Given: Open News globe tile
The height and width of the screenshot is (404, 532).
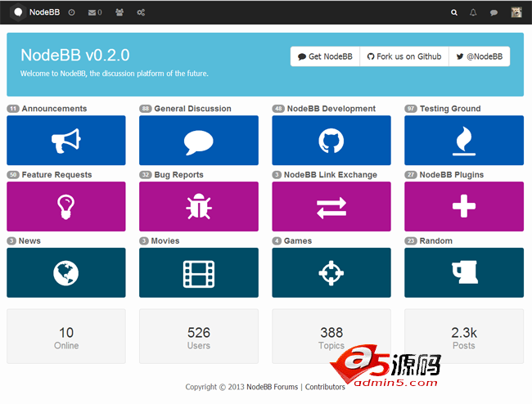Looking at the screenshot, I should (66, 272).
